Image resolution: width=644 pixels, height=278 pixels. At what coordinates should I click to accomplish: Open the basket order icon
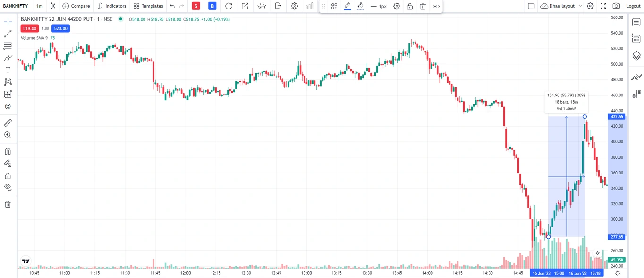[262, 6]
